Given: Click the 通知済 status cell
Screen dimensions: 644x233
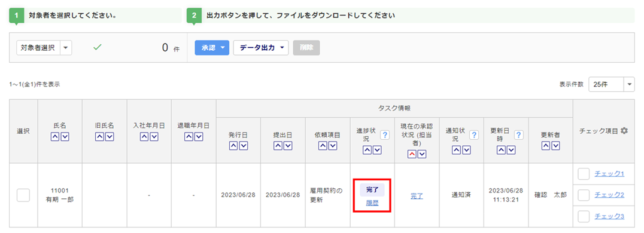Looking at the screenshot, I should click(x=461, y=195).
